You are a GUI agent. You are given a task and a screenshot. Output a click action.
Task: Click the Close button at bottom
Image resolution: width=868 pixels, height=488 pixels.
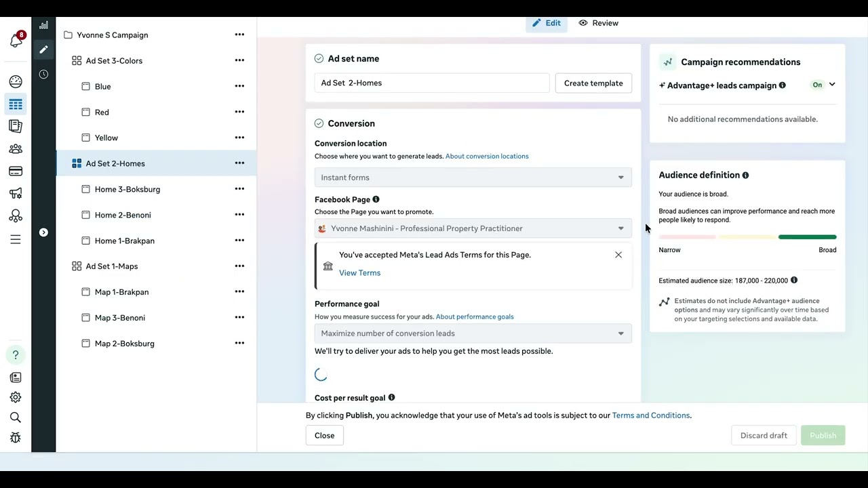[x=324, y=436]
